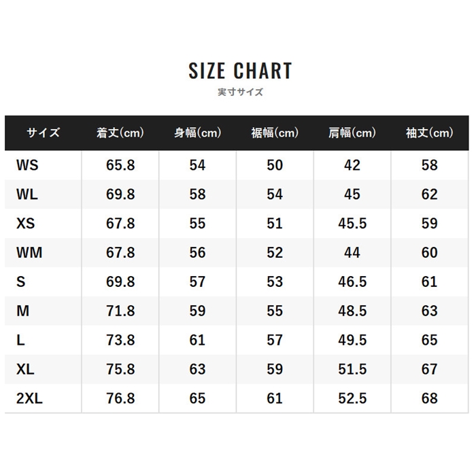Viewport: 476px width, 476px height.
Task: Select the 46.5 shoulder value for S
Action: coord(352,282)
